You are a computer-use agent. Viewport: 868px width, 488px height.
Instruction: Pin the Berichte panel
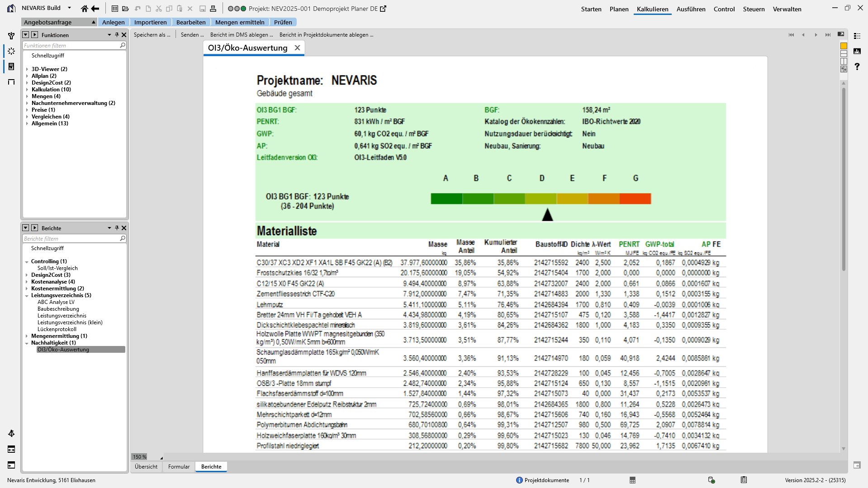click(117, 228)
